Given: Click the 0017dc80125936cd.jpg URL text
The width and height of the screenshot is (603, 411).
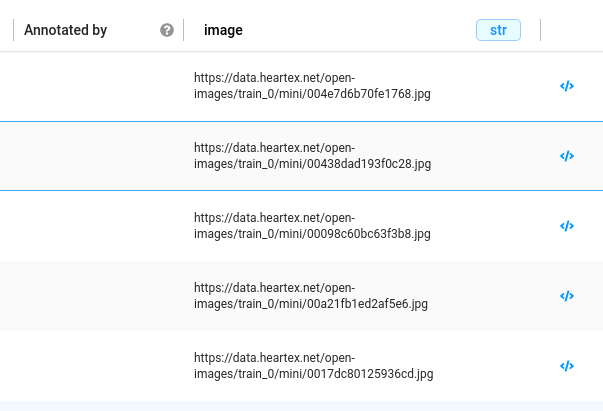Looking at the screenshot, I should [312, 366].
